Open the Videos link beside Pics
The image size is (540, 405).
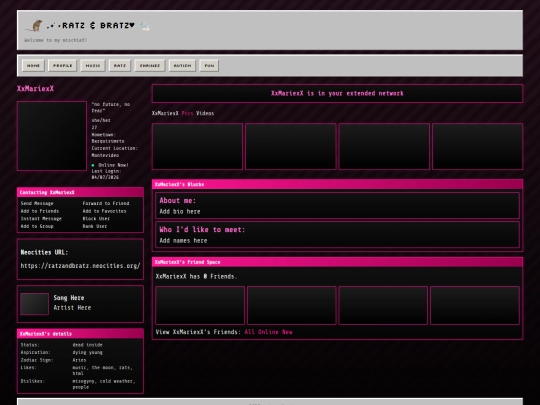[205, 113]
